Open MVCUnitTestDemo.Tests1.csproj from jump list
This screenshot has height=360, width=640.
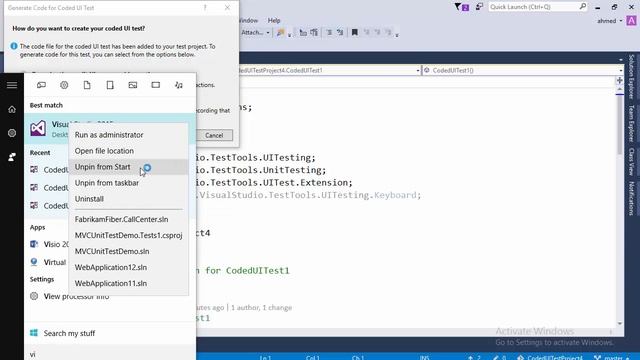[x=129, y=235]
